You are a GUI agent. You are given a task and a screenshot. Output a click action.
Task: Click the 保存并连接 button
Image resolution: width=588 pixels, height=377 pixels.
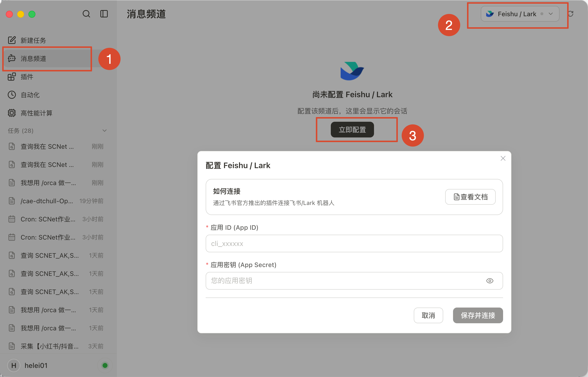[478, 315]
